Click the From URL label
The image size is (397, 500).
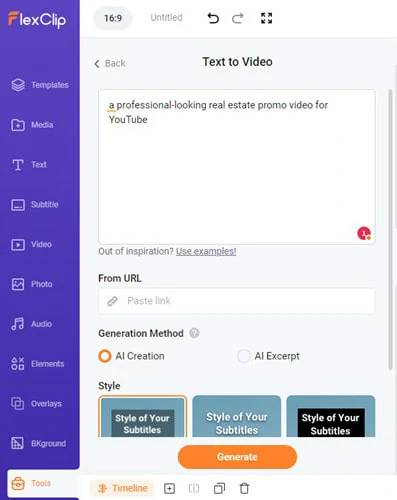[120, 278]
